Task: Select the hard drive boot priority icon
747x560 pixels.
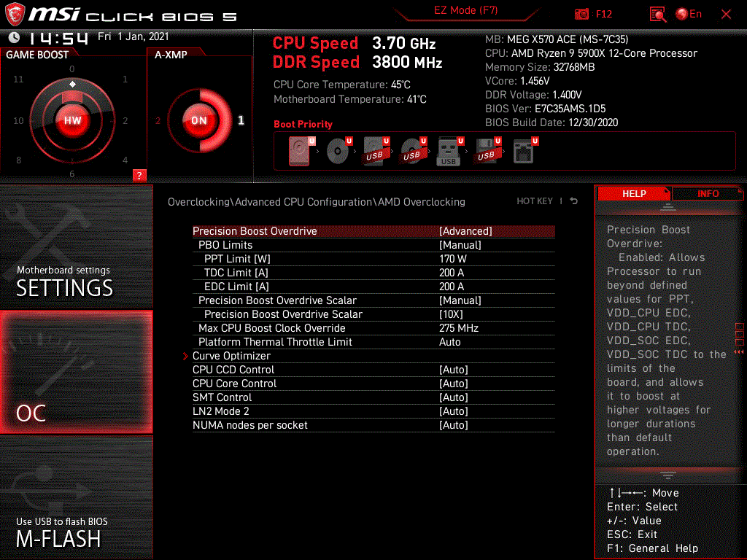Action: pyautogui.click(x=299, y=149)
